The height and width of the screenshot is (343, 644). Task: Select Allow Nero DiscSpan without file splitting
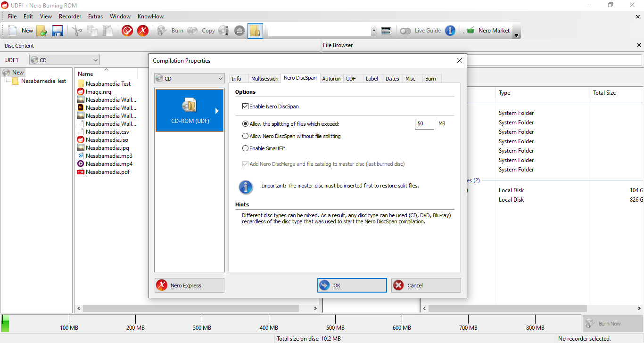[245, 136]
